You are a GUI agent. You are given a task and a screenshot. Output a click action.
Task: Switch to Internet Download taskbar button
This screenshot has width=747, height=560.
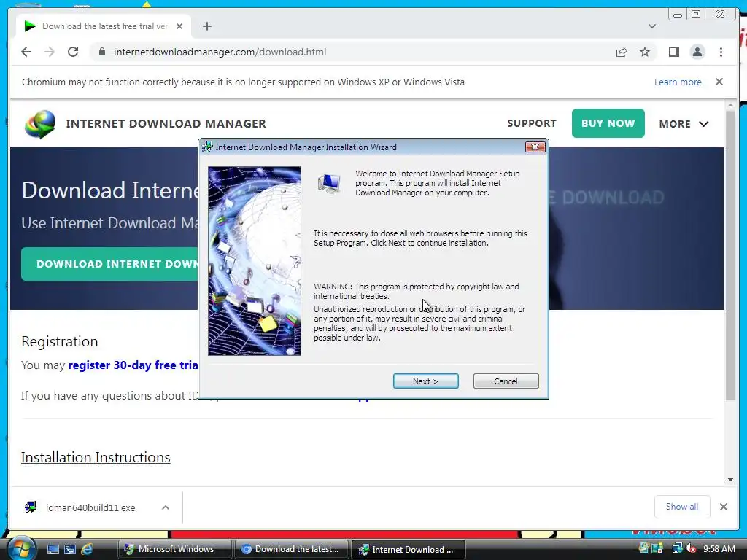pos(408,549)
